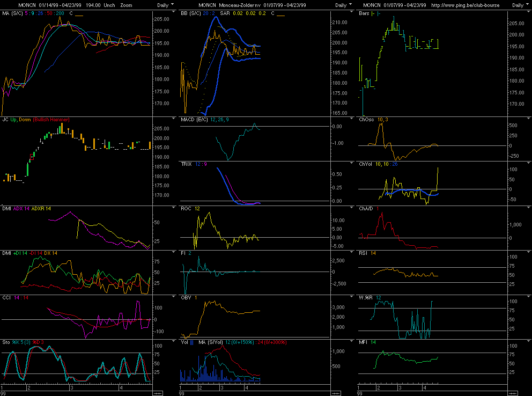Click the teal 200-period MA value

pos(60,13)
